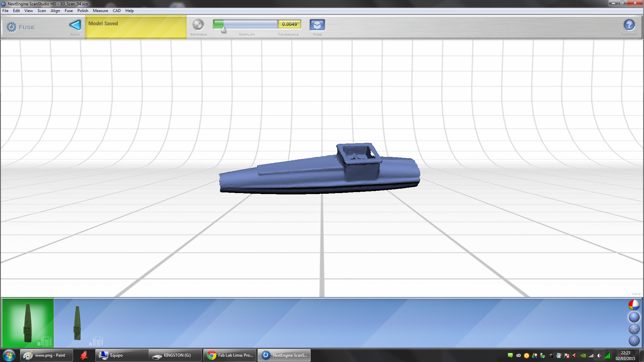The width and height of the screenshot is (644, 362).
Task: Click the Fuse cube button
Action: pos(317,25)
